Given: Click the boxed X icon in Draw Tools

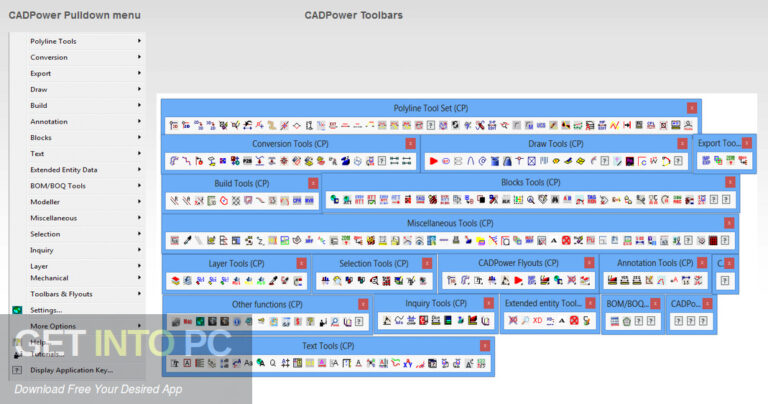Looking at the screenshot, I should [x=531, y=161].
